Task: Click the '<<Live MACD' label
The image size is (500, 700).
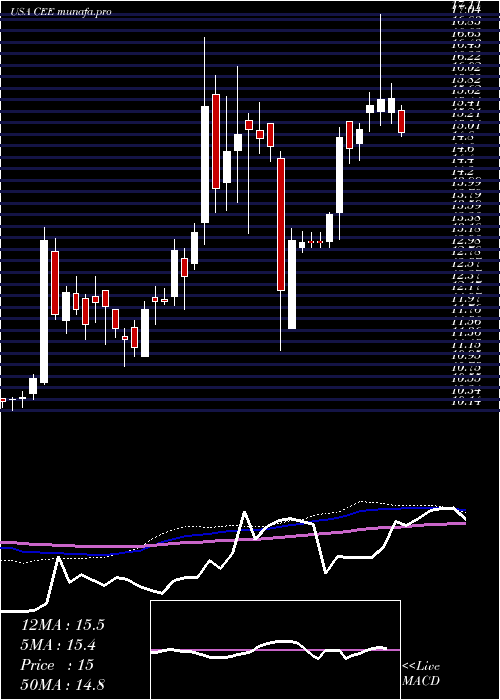Action: click(x=421, y=674)
